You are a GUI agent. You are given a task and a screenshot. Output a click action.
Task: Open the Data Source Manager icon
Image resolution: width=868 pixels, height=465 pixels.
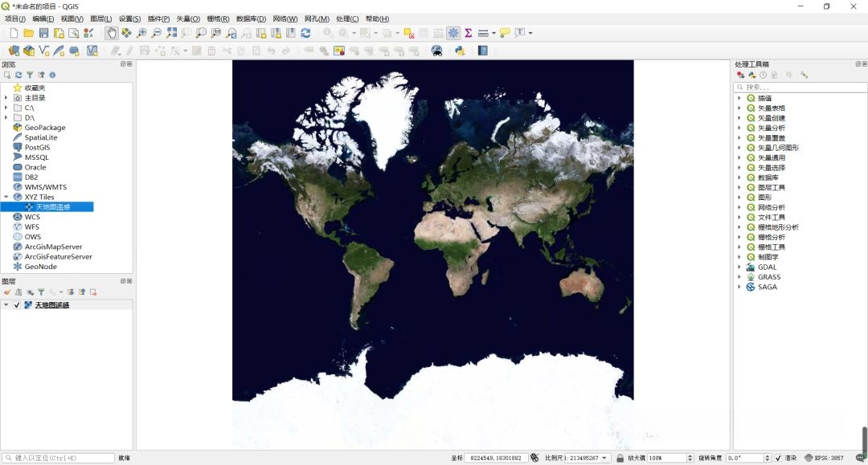[x=14, y=51]
